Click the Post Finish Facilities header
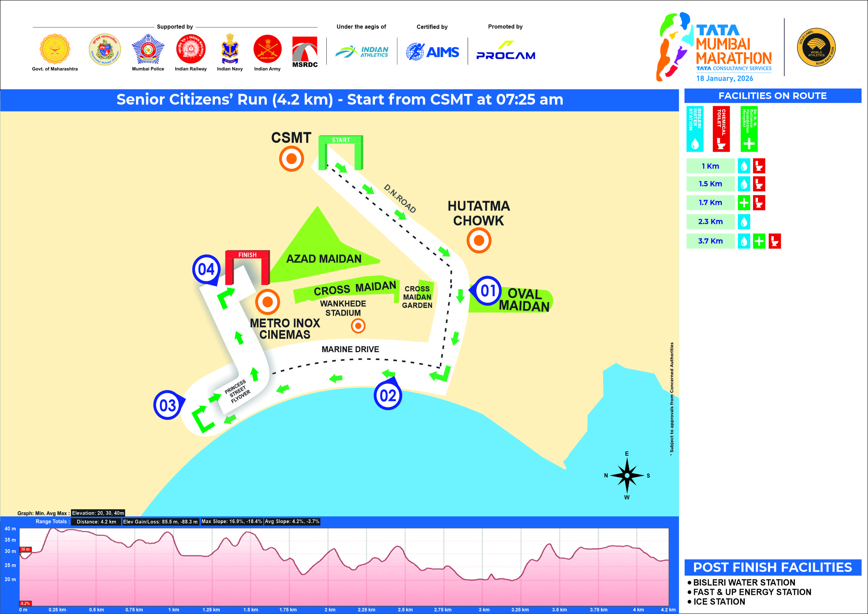The height and width of the screenshot is (614, 868). point(773,567)
